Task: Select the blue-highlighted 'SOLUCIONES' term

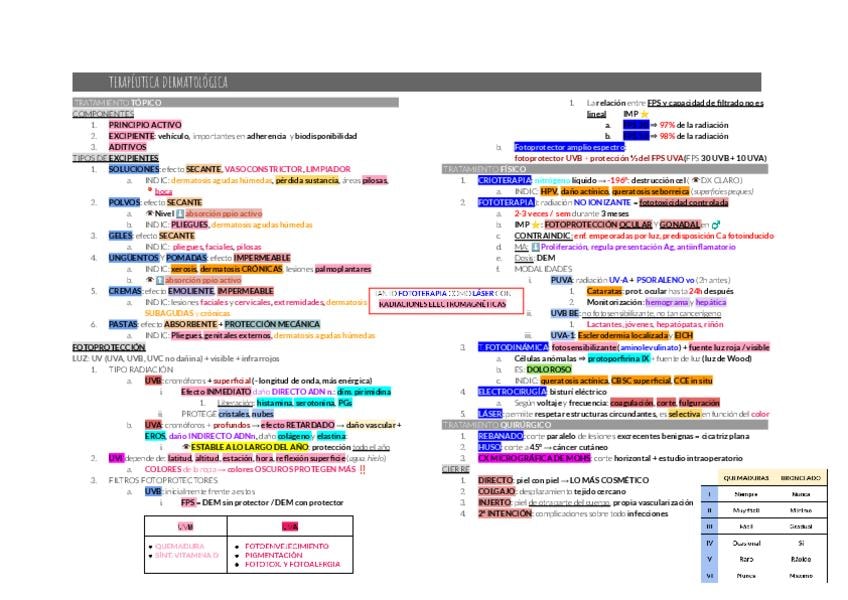Action: pos(134,169)
